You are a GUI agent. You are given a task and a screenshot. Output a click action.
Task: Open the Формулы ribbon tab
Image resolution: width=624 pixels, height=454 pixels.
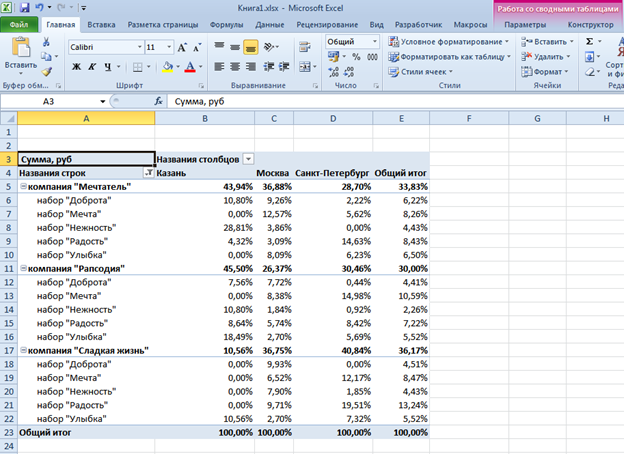[x=227, y=23]
